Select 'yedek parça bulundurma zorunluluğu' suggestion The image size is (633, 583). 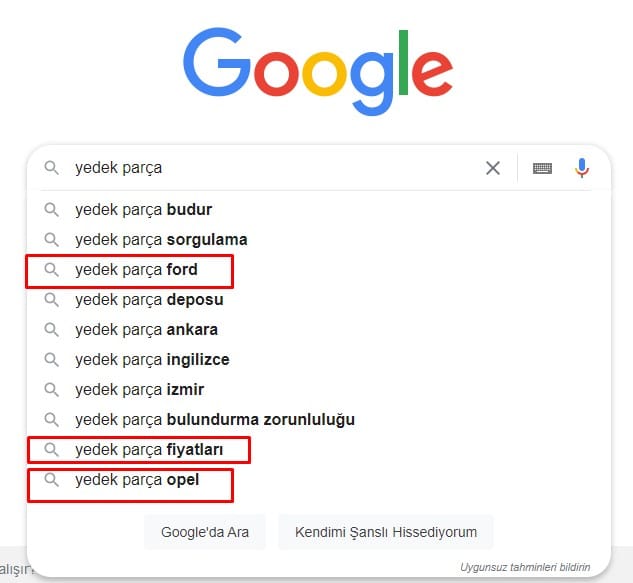[x=319, y=419]
